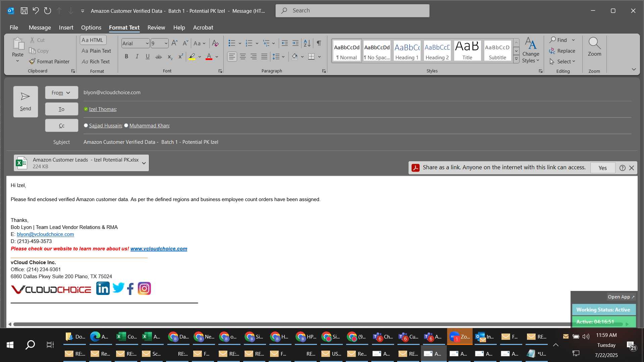Image resolution: width=644 pixels, height=362 pixels.
Task: Switch to the Options tab
Action: point(91,27)
